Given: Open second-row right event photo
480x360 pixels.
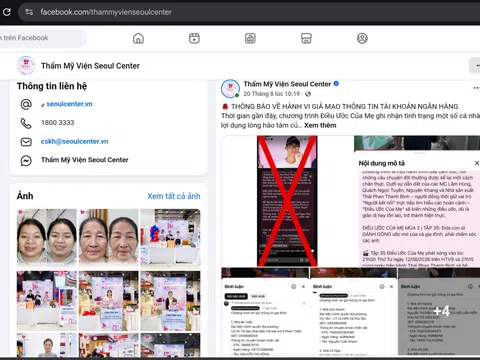Looking at the screenshot, I should (170, 301).
